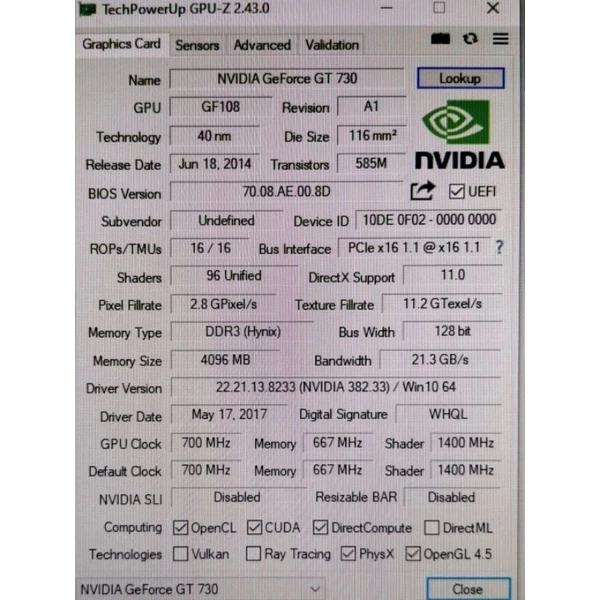This screenshot has height=600, width=600.
Task: Click the Bus Interface field PCIe x16 1.1
Action: tap(414, 248)
